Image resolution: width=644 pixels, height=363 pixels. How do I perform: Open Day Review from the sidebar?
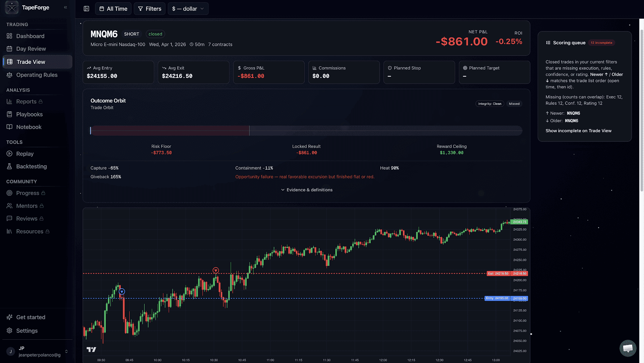[x=37, y=49]
